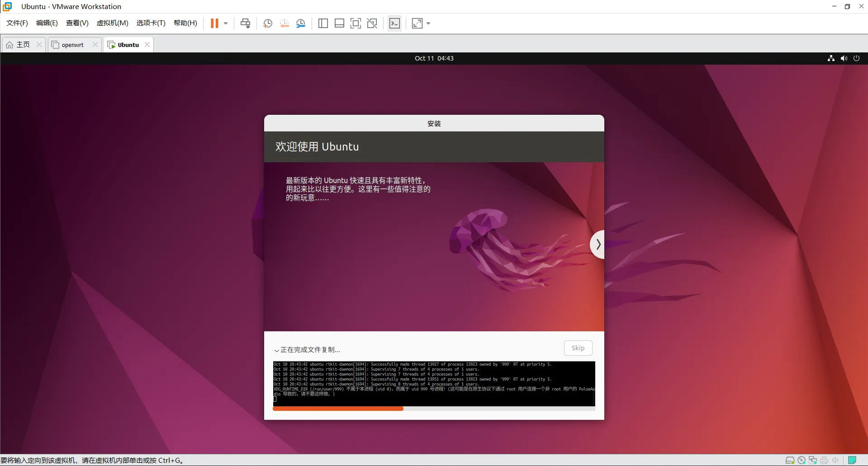Click the hard disk device status icon
The height and width of the screenshot is (466, 868).
point(790,460)
